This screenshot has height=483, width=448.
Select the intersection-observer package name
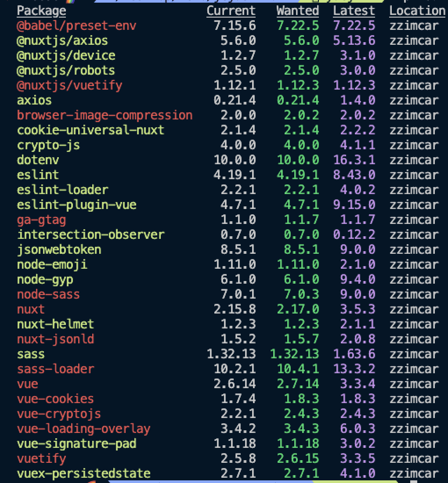tap(90, 234)
